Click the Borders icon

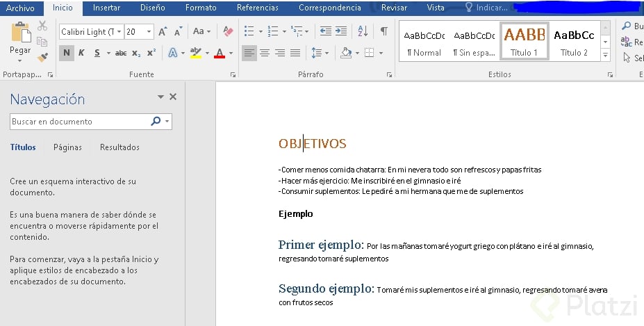tap(369, 53)
